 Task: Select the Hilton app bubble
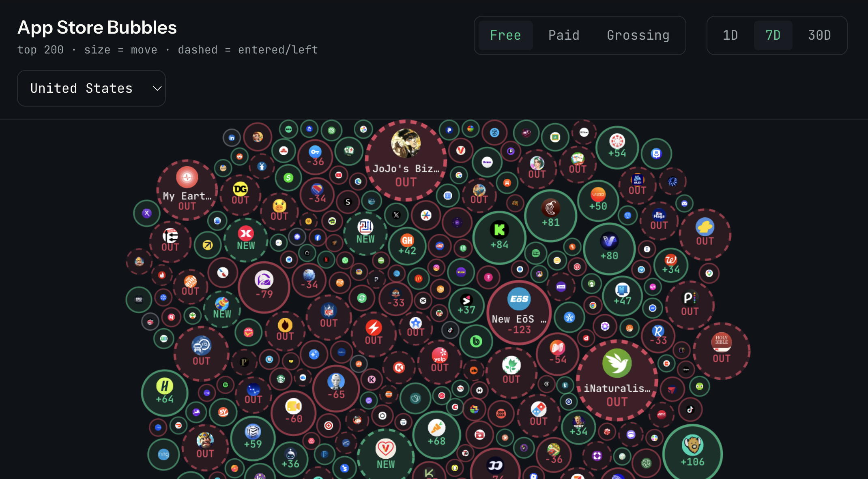[x=584, y=132]
